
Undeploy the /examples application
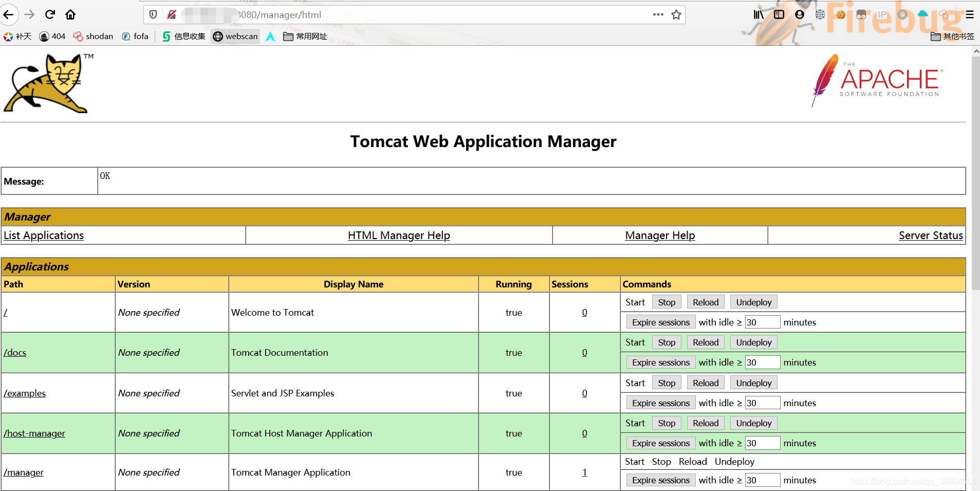pyautogui.click(x=754, y=383)
